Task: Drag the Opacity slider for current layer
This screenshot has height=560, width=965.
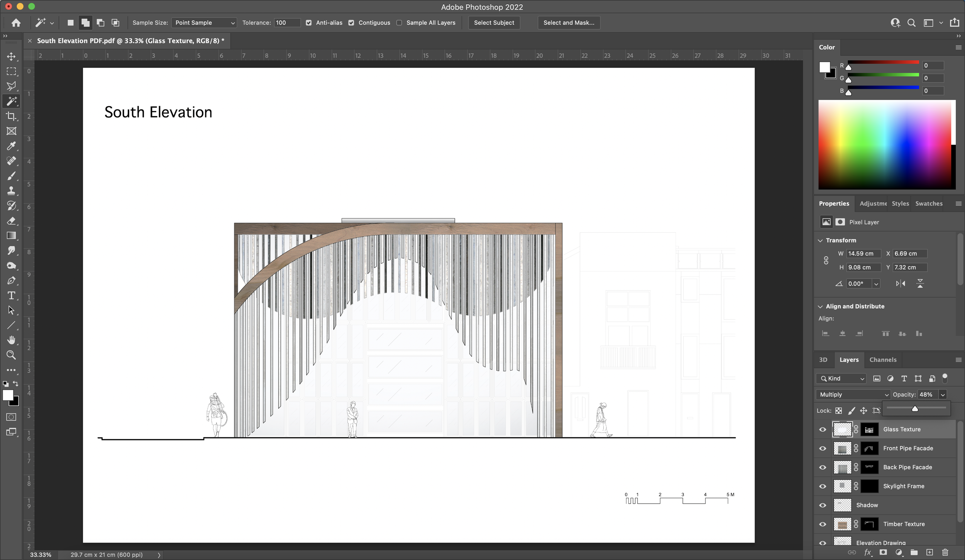Action: tap(914, 409)
